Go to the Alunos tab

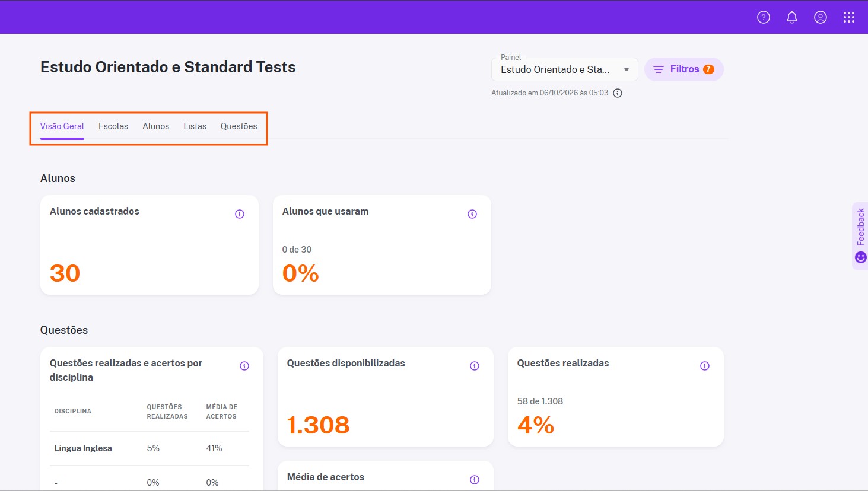[156, 126]
